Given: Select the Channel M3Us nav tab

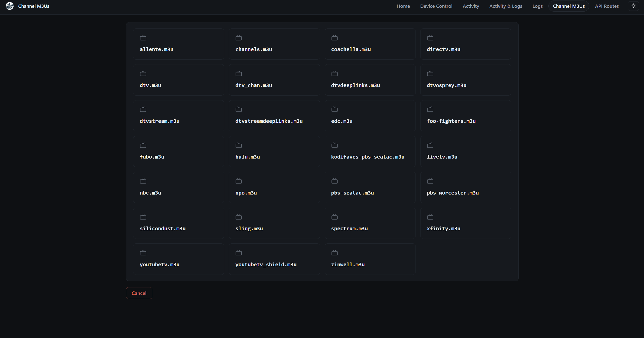Looking at the screenshot, I should [569, 6].
